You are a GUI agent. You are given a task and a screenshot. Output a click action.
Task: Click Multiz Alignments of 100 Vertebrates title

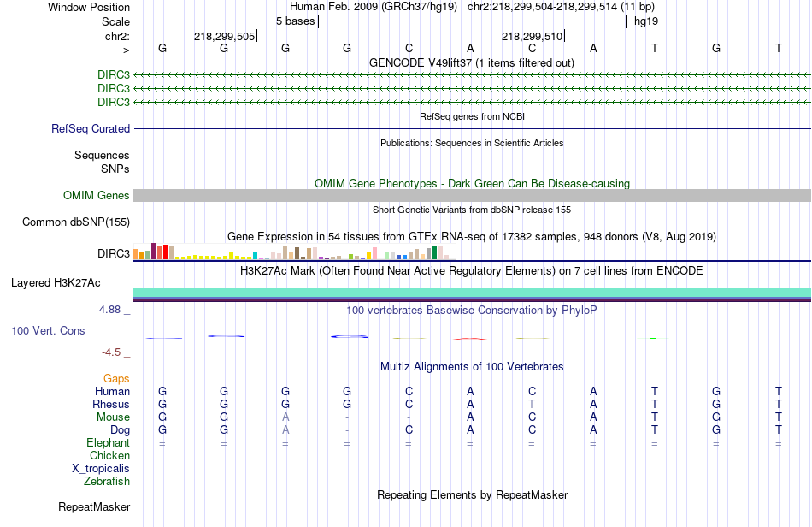pos(472,366)
